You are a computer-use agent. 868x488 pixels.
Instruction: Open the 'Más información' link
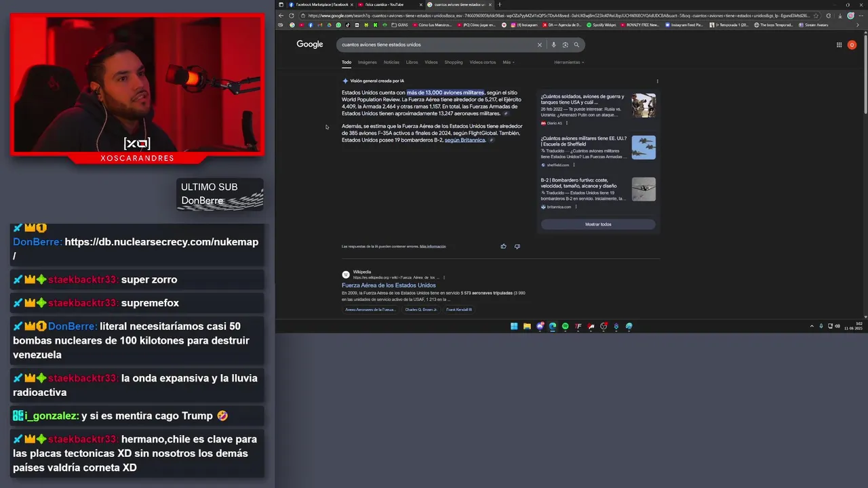click(433, 247)
